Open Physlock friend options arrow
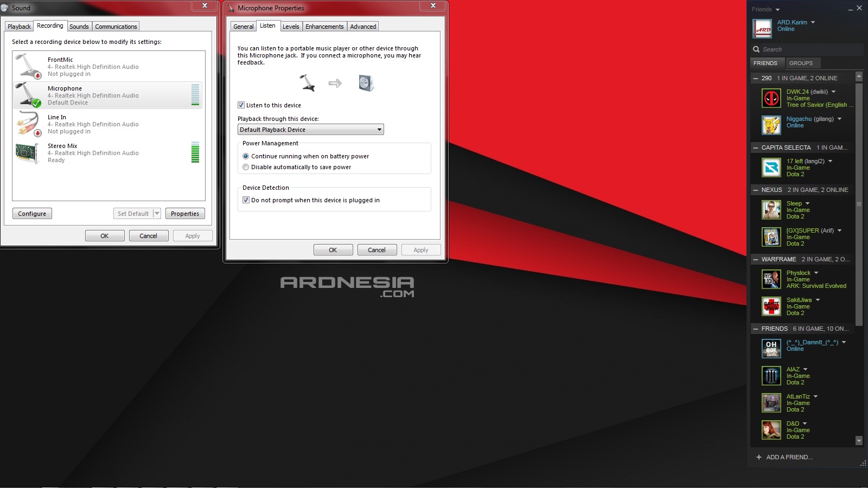This screenshot has width=868, height=488. [x=816, y=273]
